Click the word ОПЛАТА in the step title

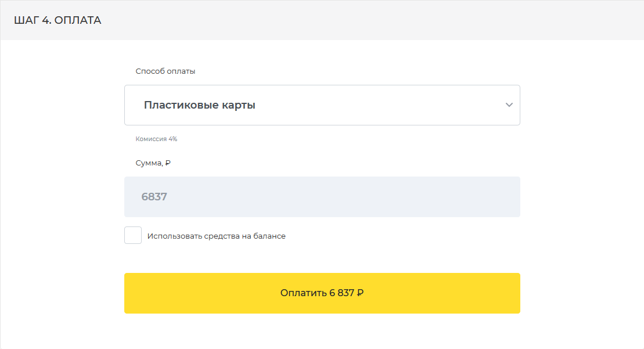pyautogui.click(x=78, y=20)
